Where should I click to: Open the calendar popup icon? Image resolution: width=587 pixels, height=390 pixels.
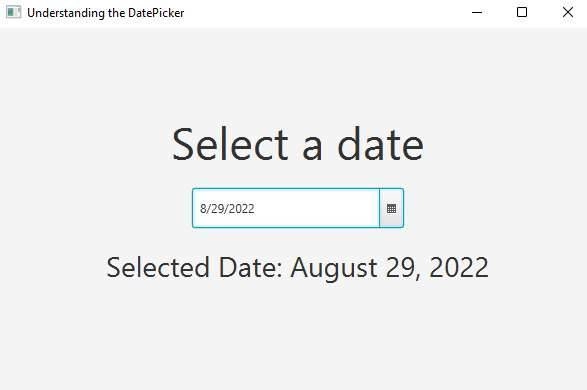pos(391,208)
